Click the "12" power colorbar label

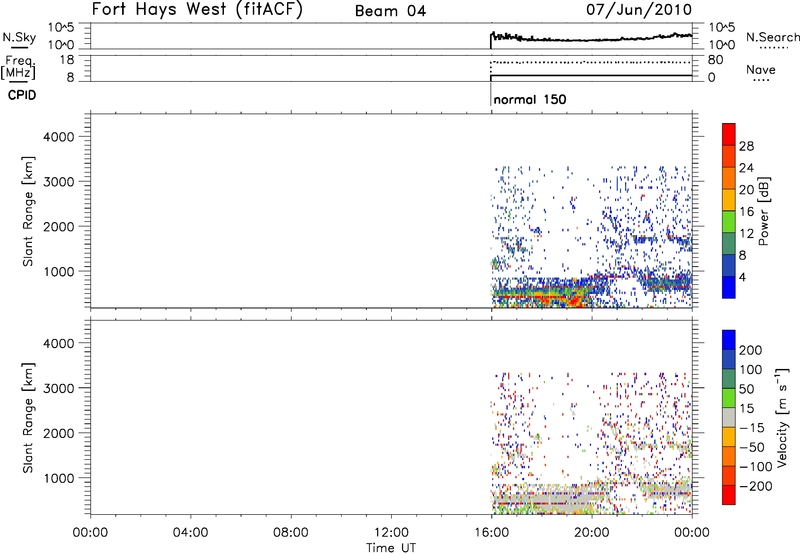(746, 234)
